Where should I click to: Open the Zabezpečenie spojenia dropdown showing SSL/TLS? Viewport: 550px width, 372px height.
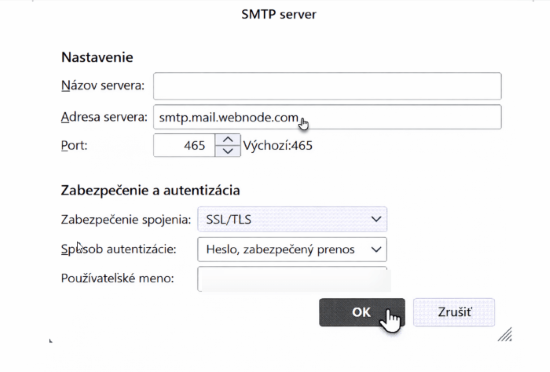(x=292, y=219)
